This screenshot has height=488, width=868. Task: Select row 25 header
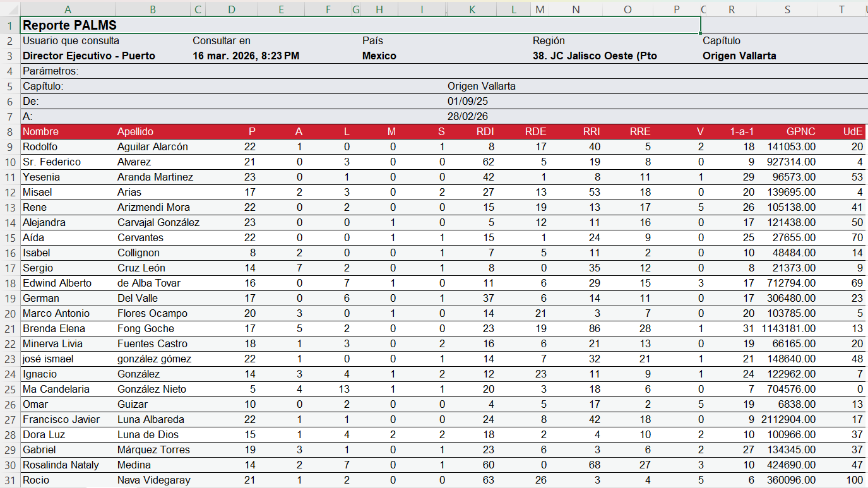9,389
